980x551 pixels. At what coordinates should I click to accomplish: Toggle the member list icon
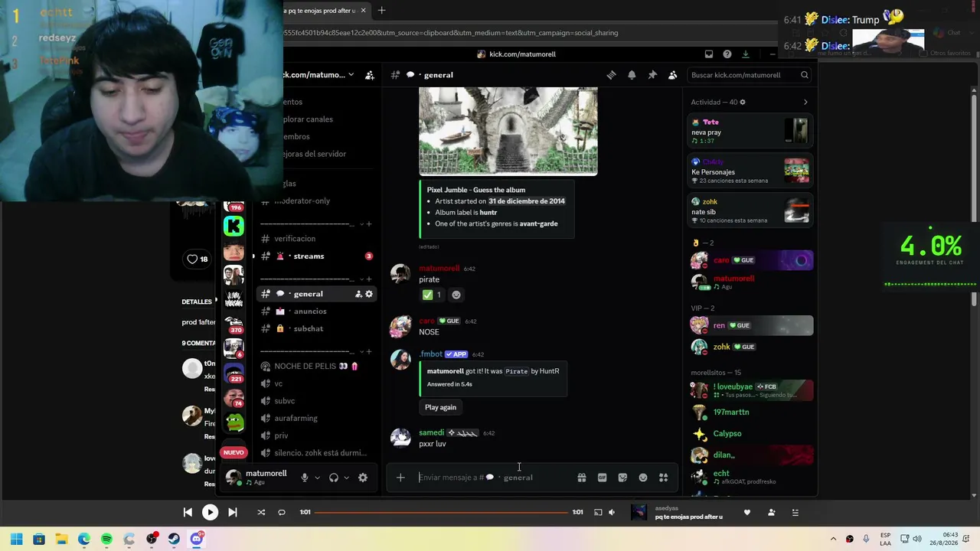coord(672,75)
